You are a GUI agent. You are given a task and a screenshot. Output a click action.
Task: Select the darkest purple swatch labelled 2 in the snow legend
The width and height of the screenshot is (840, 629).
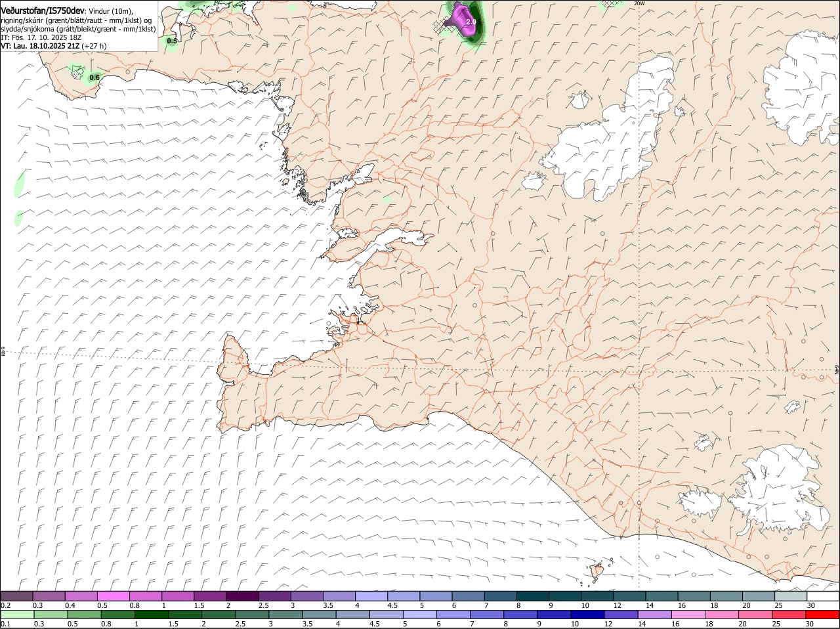[242, 596]
